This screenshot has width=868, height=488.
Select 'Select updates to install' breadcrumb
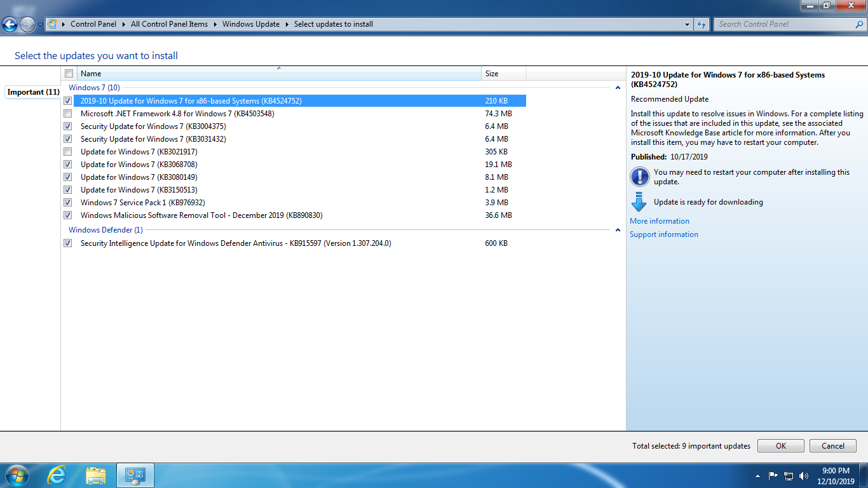click(x=334, y=24)
